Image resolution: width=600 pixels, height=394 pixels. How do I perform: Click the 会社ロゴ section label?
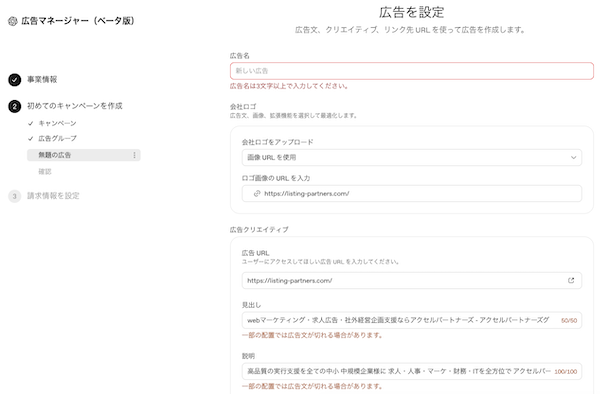click(x=243, y=106)
